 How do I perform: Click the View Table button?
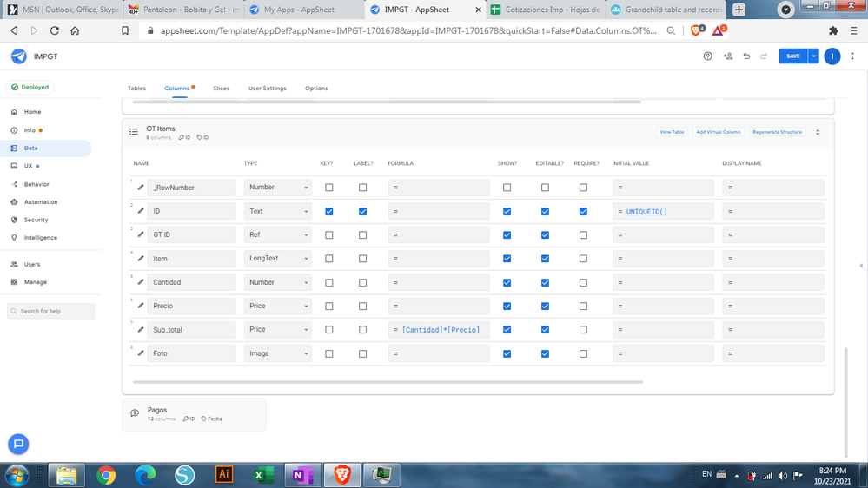pyautogui.click(x=672, y=132)
